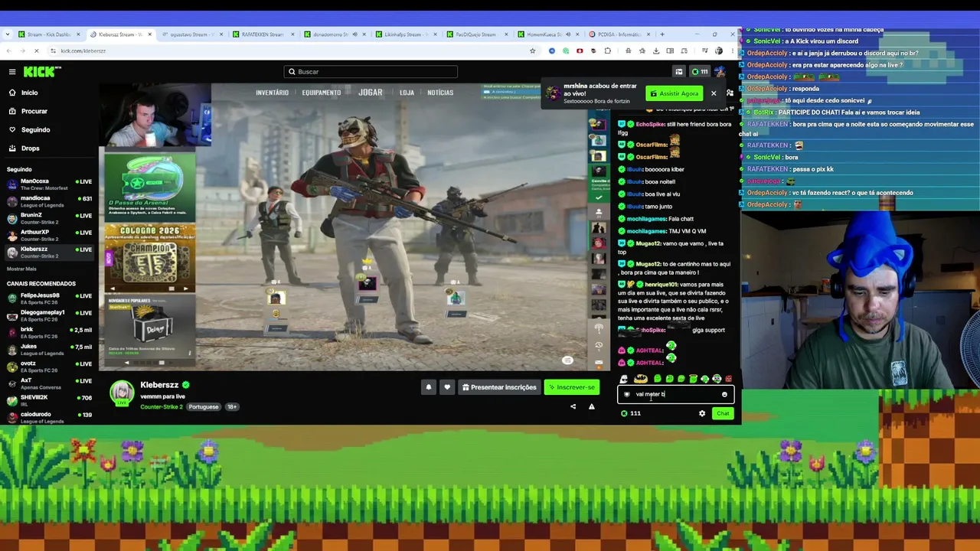Select the red angry emote above chat input

tap(728, 379)
